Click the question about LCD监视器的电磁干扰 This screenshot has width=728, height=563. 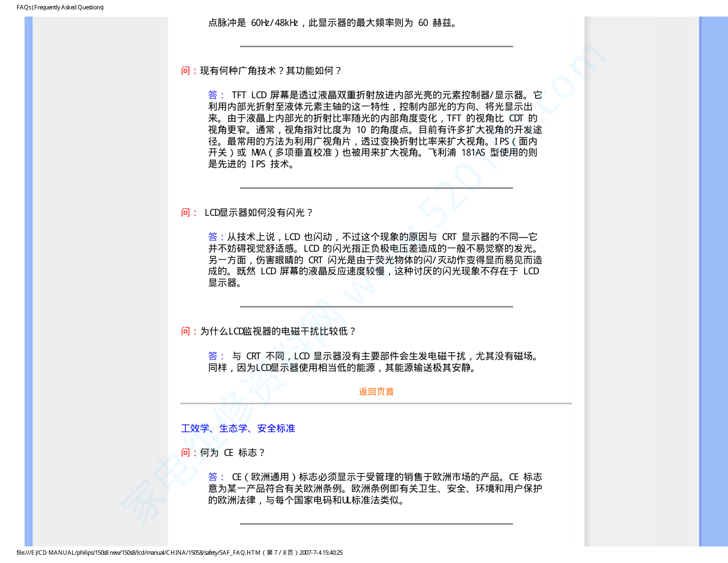pyautogui.click(x=277, y=331)
